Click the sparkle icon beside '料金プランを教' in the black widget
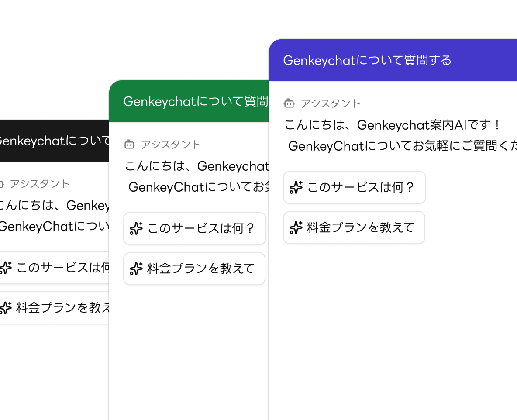 pos(6,308)
